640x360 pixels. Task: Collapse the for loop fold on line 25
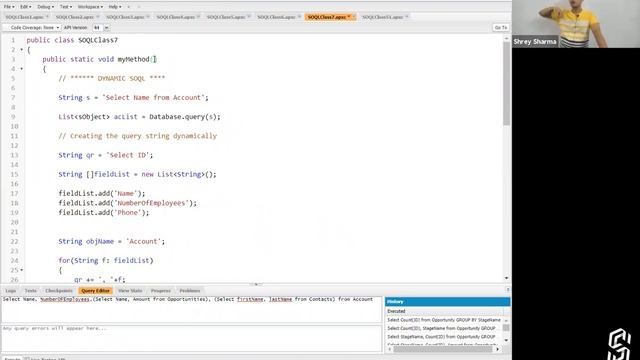point(22,270)
